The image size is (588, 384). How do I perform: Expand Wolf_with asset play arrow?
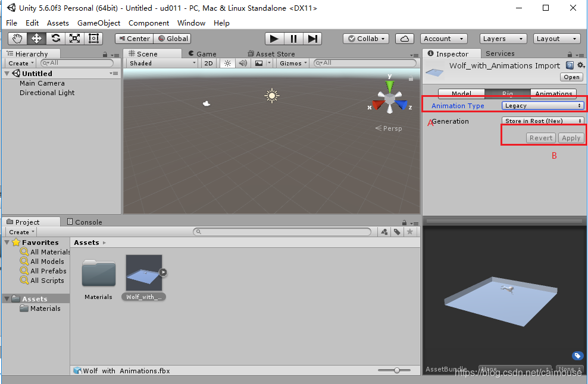tap(163, 272)
